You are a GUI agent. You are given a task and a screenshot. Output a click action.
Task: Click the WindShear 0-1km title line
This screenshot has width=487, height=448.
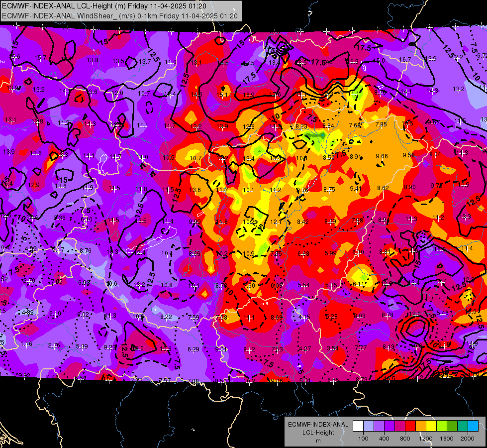tap(120, 16)
